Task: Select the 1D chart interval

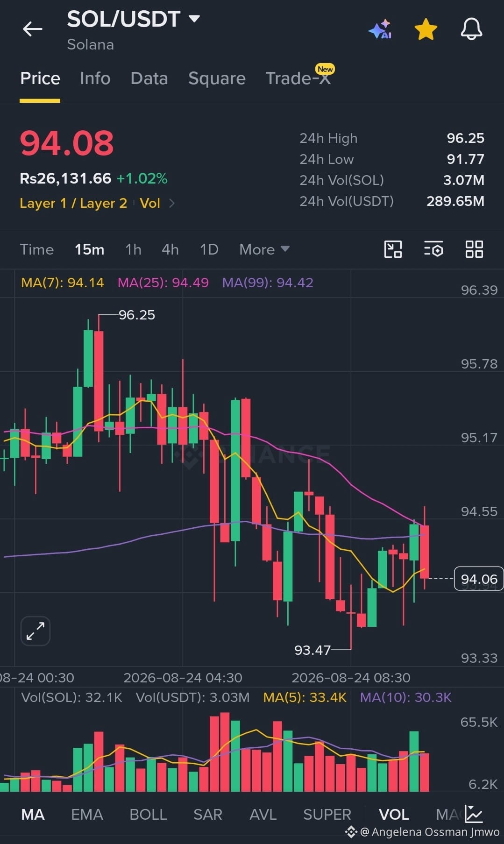Action: click(209, 249)
